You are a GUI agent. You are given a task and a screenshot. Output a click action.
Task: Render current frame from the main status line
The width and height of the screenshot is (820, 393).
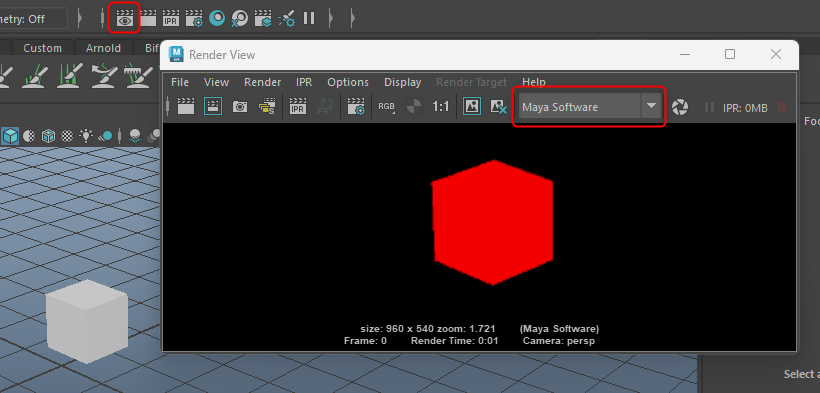148,19
